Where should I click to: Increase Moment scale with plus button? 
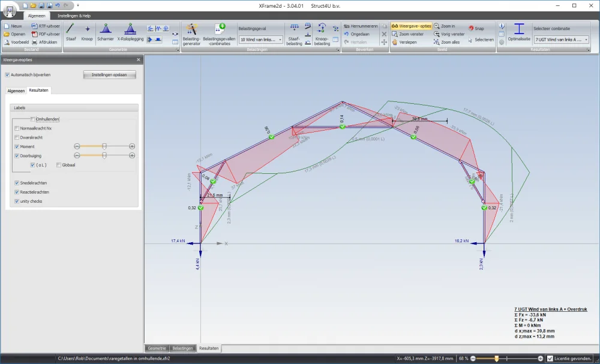pos(132,146)
